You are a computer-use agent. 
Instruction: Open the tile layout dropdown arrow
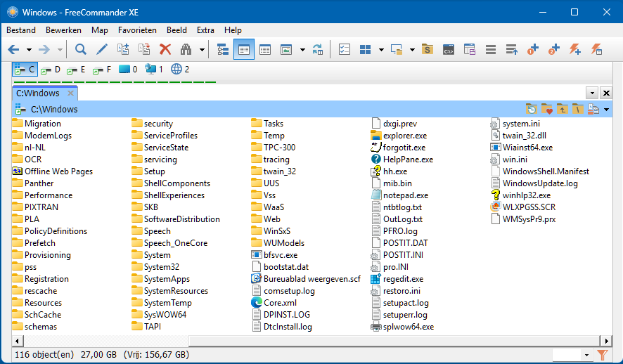pos(381,50)
